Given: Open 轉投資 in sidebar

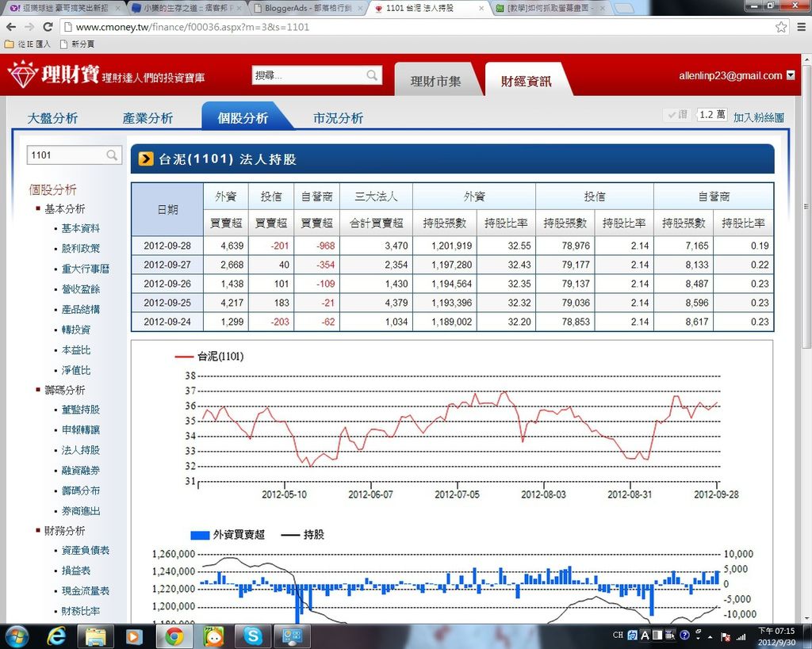Looking at the screenshot, I should click(75, 329).
